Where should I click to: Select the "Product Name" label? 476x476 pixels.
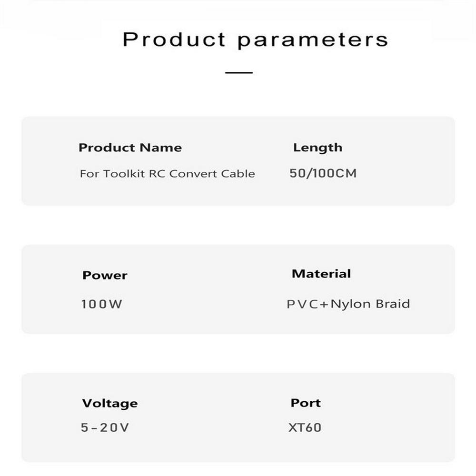click(130, 148)
